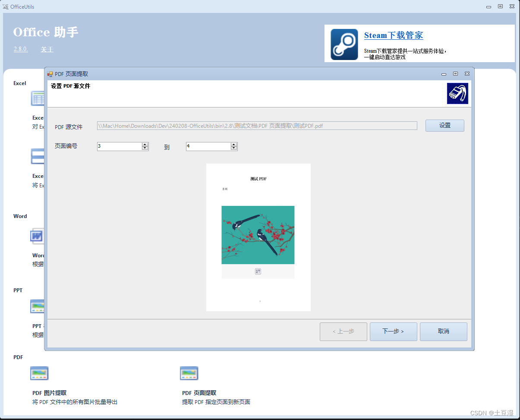The height and width of the screenshot is (420, 520).
Task: Open the Steam下载管家 link
Action: [394, 35]
